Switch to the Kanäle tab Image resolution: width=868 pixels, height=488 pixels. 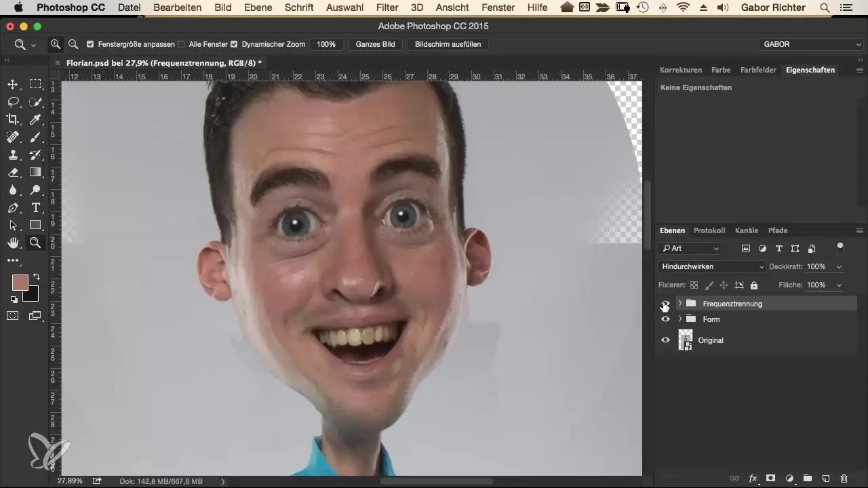[747, 230]
